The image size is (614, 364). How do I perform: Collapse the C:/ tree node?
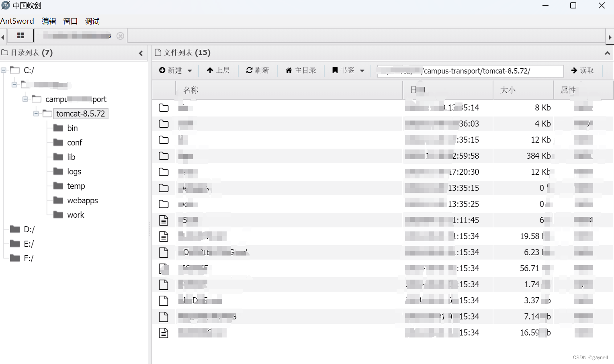4,70
